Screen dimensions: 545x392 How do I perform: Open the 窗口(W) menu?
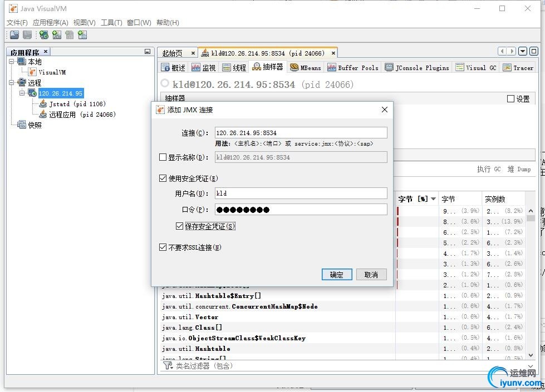[139, 23]
